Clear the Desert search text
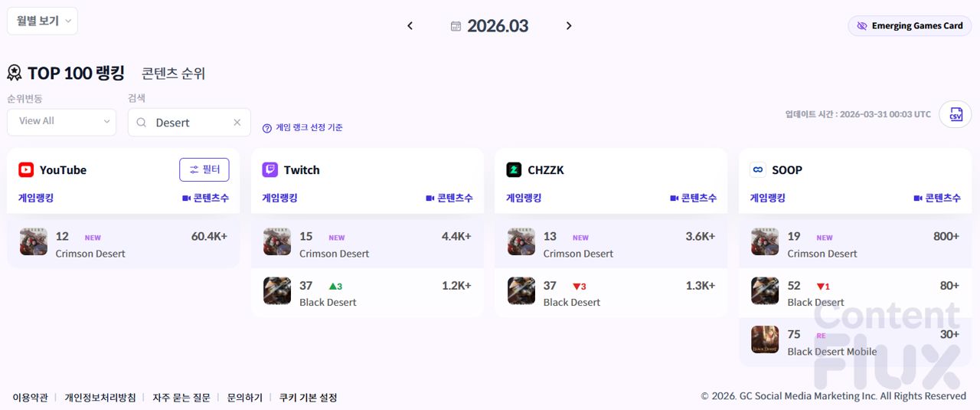980x410 pixels. pyautogui.click(x=237, y=123)
